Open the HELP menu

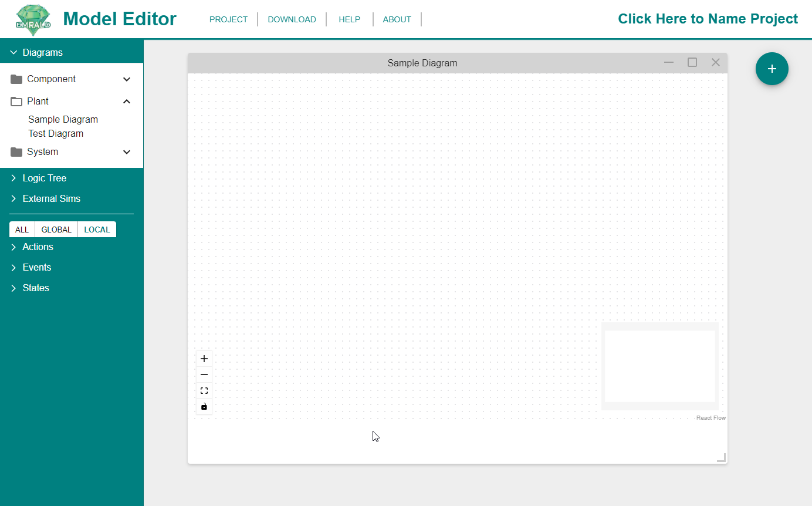pos(349,19)
